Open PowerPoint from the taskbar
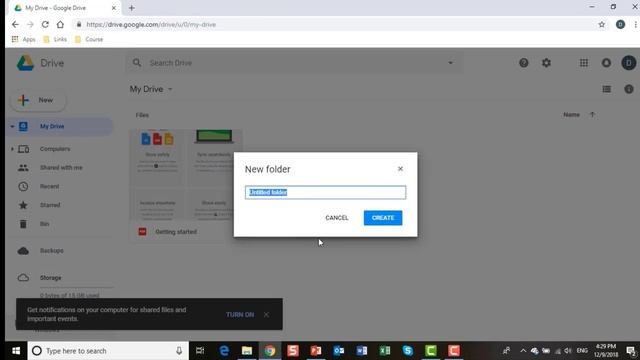This screenshot has height=360, width=640. pyautogui.click(x=316, y=351)
